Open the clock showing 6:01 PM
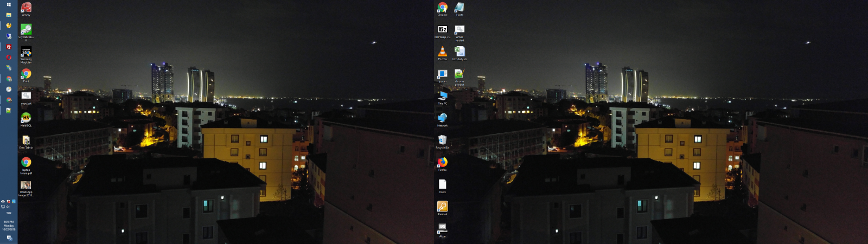Screen dimensions: 868x244 coord(9,225)
